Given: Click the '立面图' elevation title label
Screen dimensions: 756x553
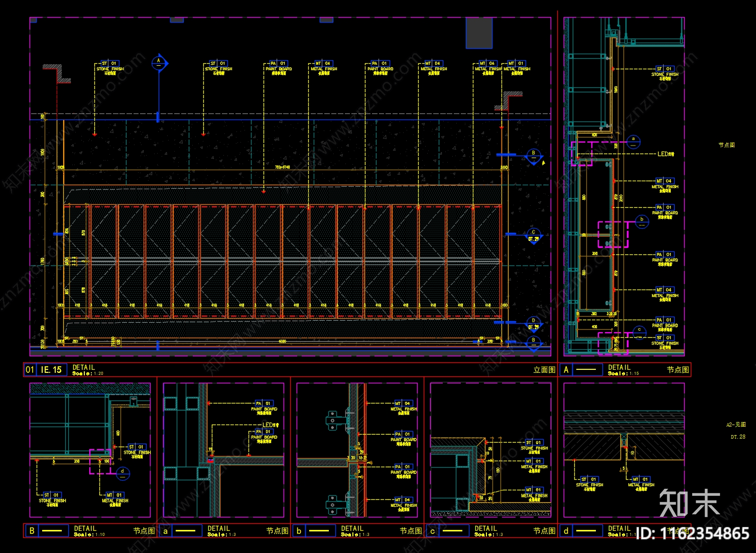Looking at the screenshot, I should pyautogui.click(x=544, y=370).
